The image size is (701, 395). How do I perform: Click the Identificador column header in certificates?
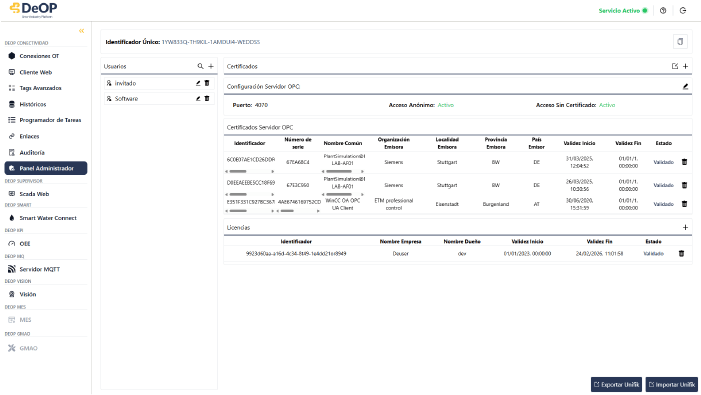[x=249, y=143]
